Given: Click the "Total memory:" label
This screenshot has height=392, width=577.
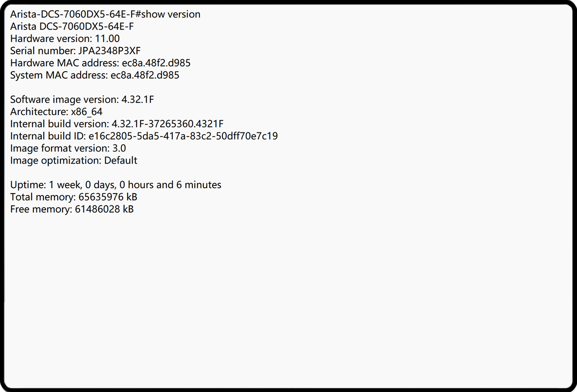Looking at the screenshot, I should (43, 197).
